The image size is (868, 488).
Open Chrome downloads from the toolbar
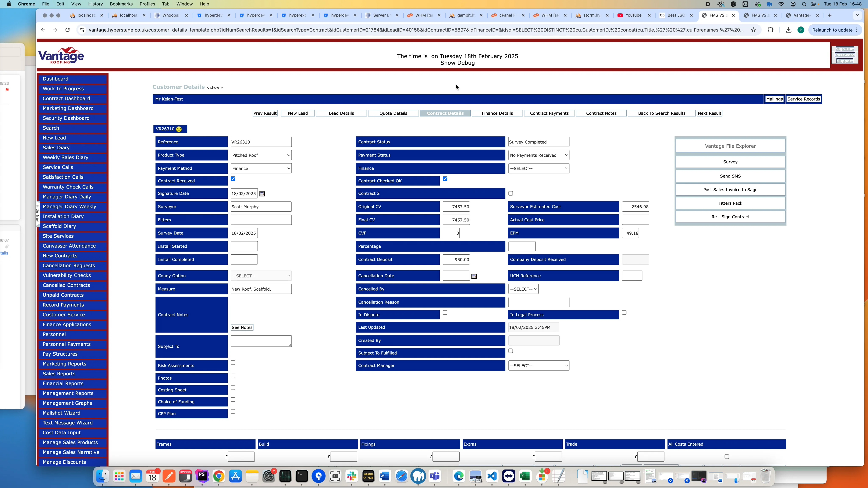coord(789,30)
